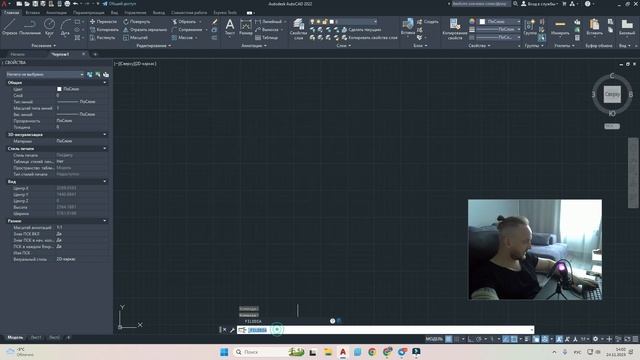Image resolution: width=640 pixels, height=360 pixels.
Task: Click the Выноска (Leader) tool
Action: 267,29
